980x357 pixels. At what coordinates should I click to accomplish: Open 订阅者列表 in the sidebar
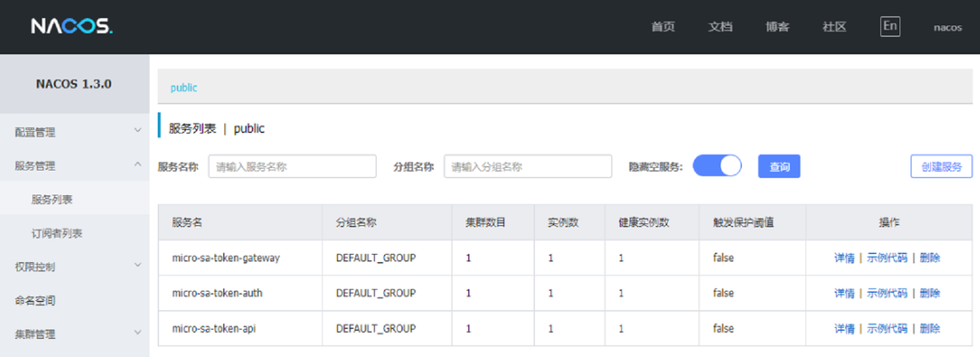[x=57, y=233]
